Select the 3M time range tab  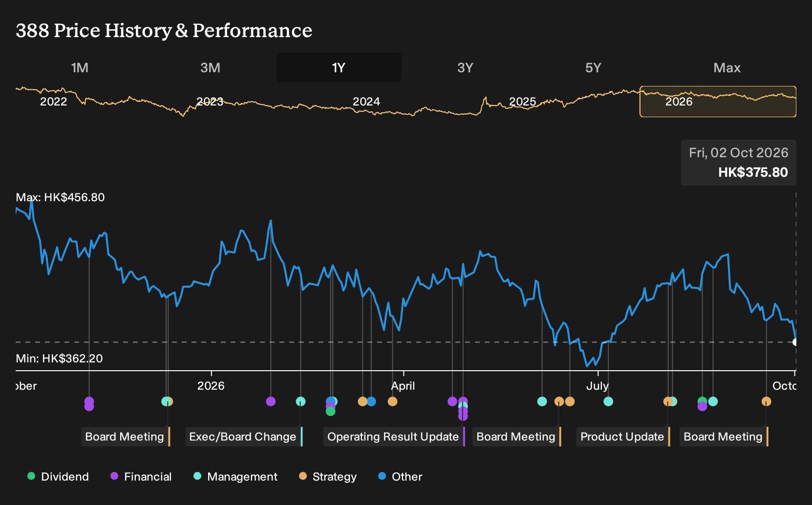[210, 67]
